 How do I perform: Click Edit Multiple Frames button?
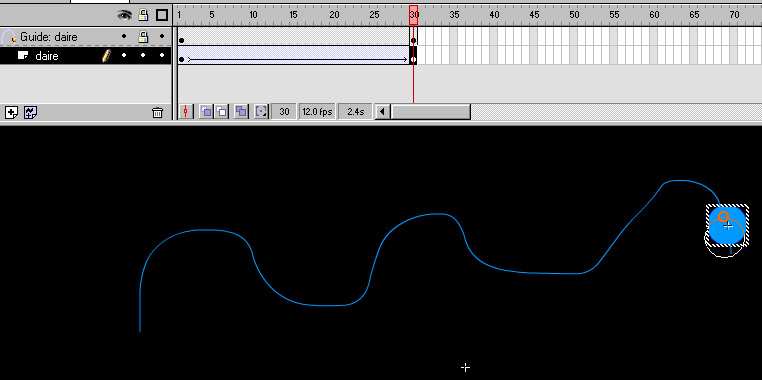[241, 112]
